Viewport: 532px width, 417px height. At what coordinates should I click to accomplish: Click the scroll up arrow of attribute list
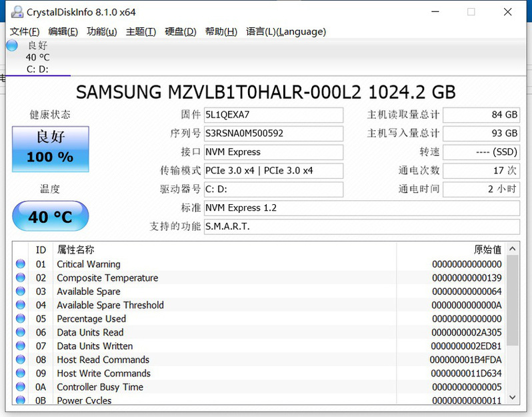[x=512, y=249]
